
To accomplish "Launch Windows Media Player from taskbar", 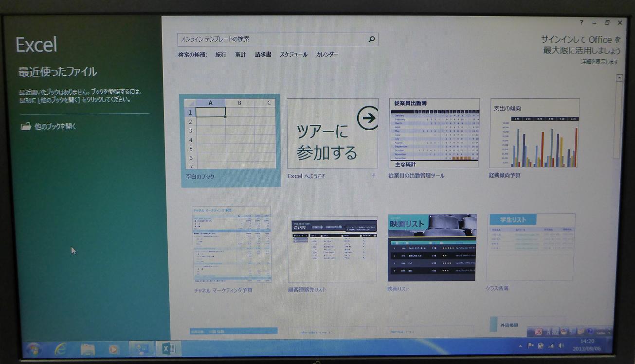I will pos(114,348).
